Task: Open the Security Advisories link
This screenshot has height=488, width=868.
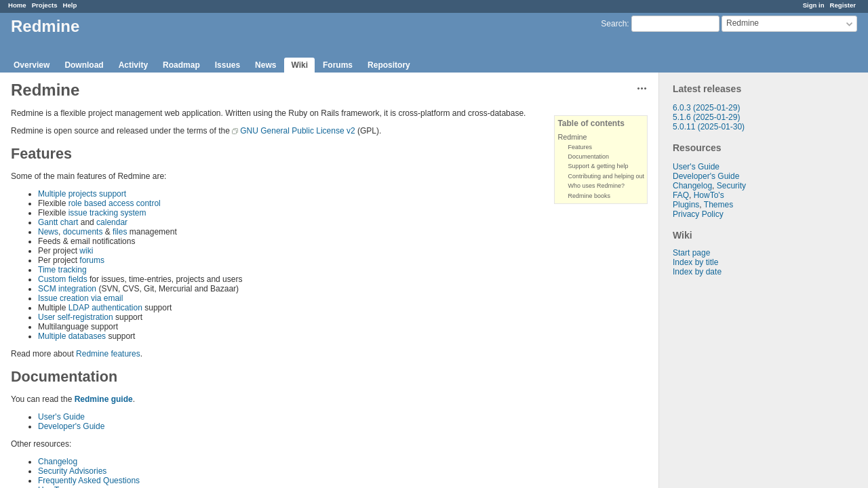Action: 72,471
